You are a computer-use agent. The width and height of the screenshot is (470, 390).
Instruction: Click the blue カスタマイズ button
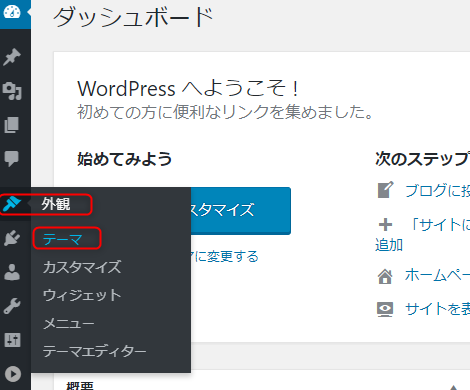pyautogui.click(x=241, y=211)
